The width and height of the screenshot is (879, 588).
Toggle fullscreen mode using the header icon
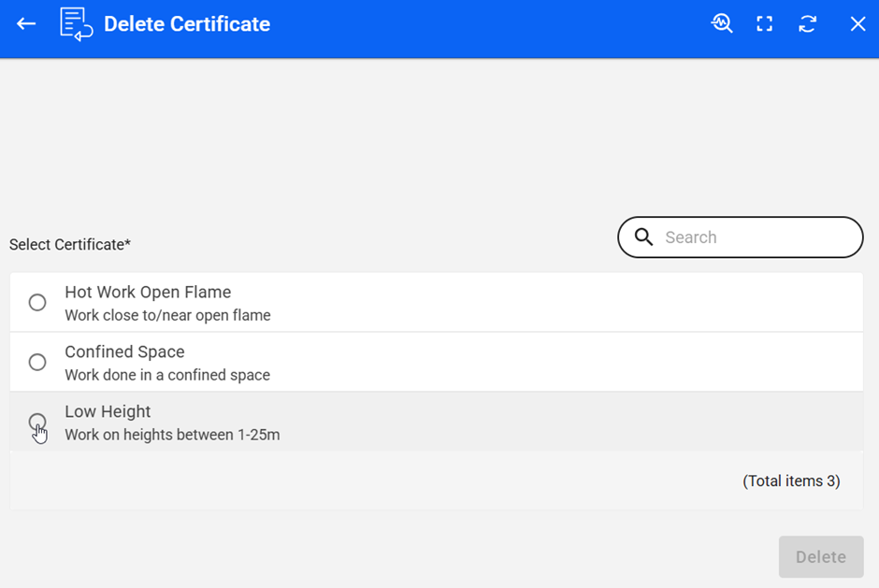tap(765, 24)
